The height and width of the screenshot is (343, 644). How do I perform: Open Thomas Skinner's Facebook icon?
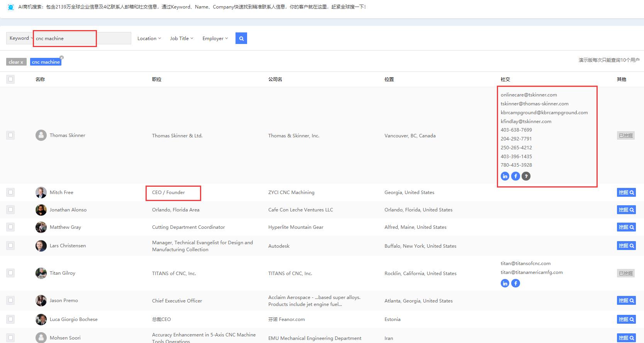[x=515, y=176]
